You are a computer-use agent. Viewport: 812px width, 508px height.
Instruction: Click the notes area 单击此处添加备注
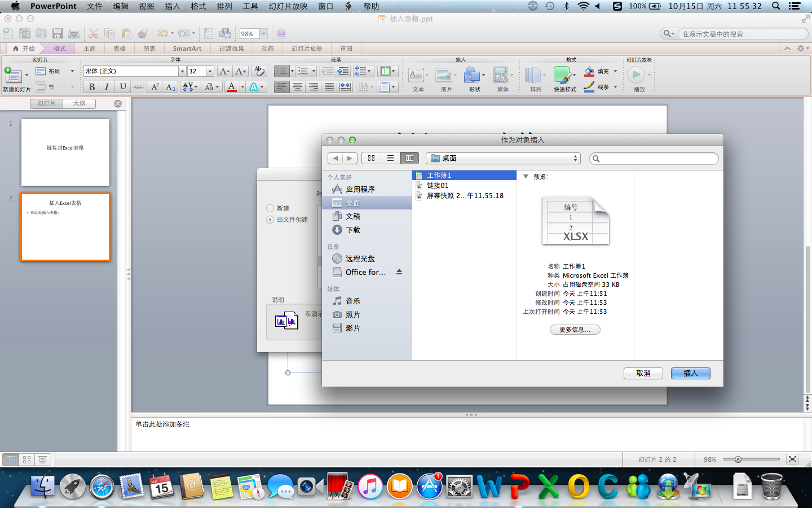pos(162,424)
